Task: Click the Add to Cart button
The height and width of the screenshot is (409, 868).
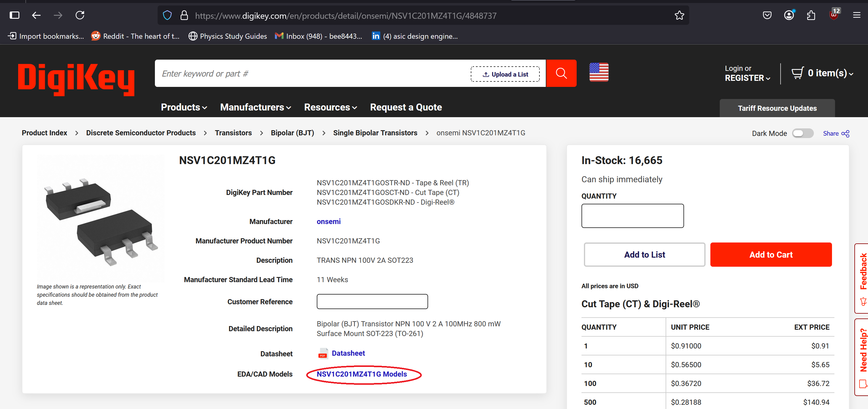Action: click(x=771, y=255)
